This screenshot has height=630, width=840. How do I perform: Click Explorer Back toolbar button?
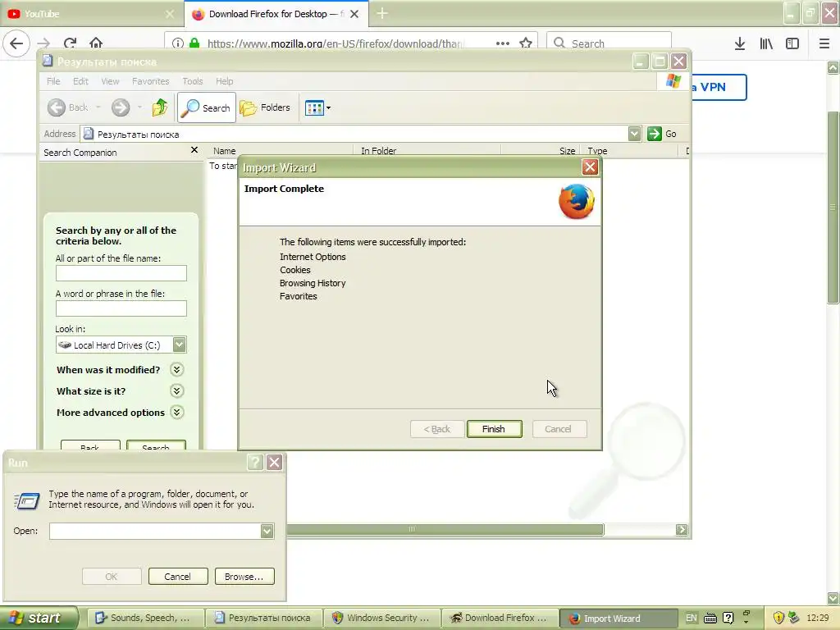pos(68,107)
